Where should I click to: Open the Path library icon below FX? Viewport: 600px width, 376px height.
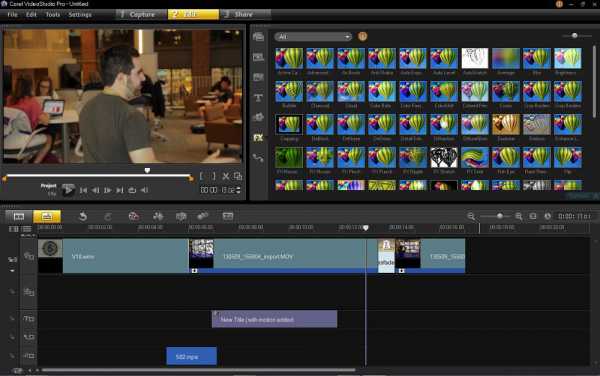click(x=258, y=158)
